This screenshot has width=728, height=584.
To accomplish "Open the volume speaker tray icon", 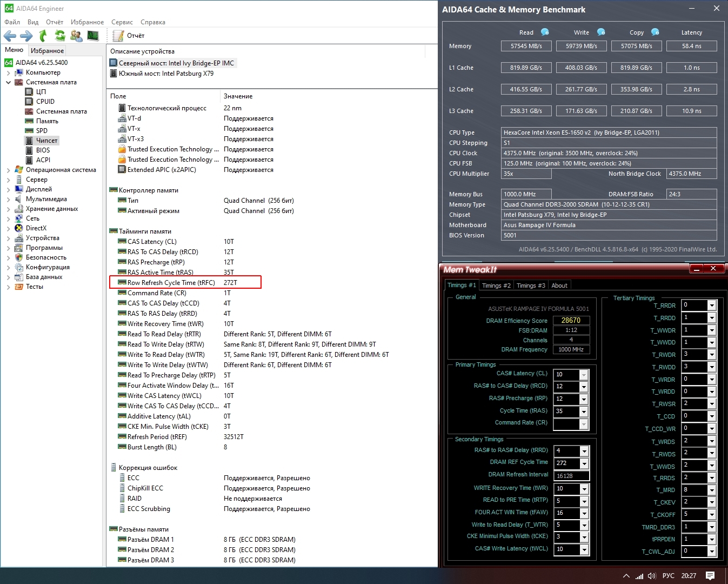I will 652,576.
